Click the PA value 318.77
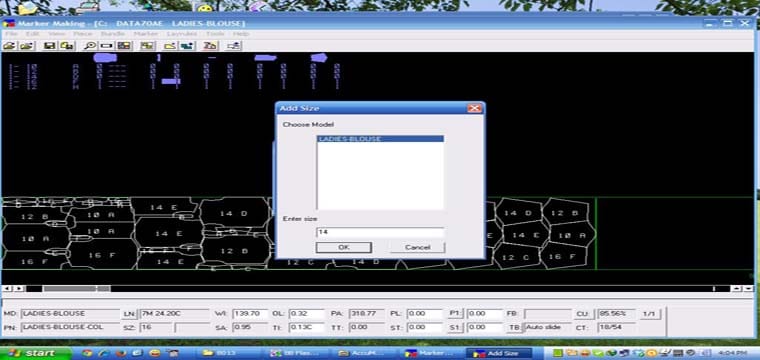The image size is (760, 360). point(366,313)
